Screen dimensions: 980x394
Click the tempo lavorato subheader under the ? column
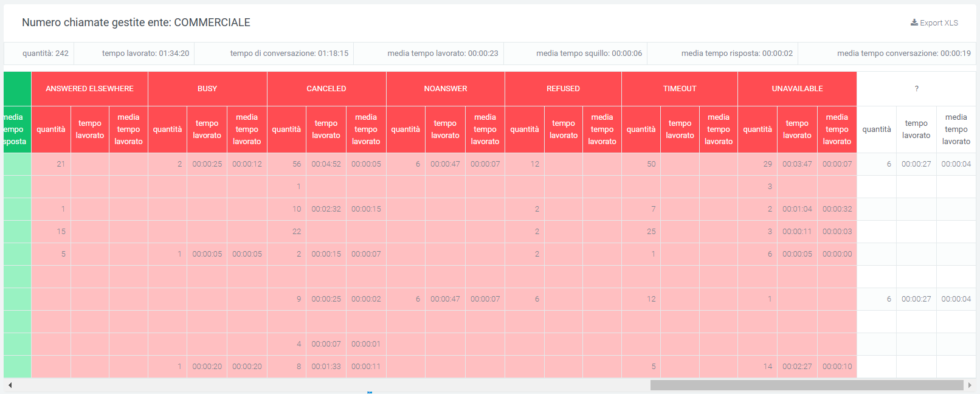click(x=916, y=130)
